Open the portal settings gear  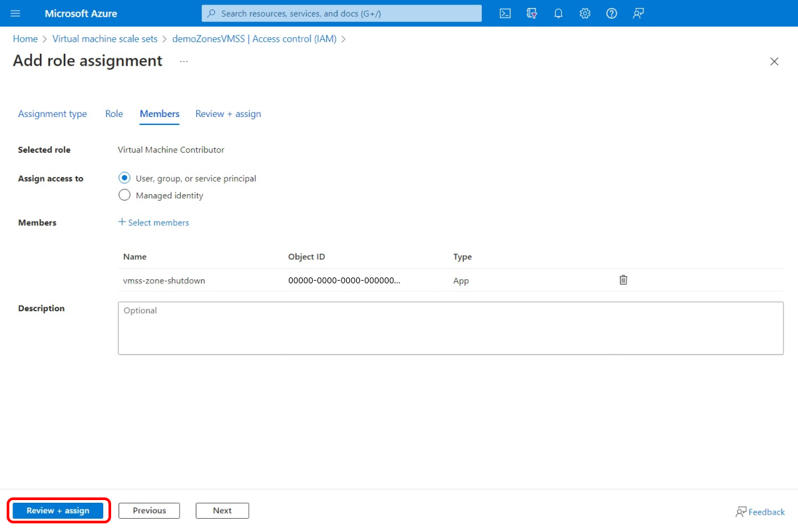(584, 13)
